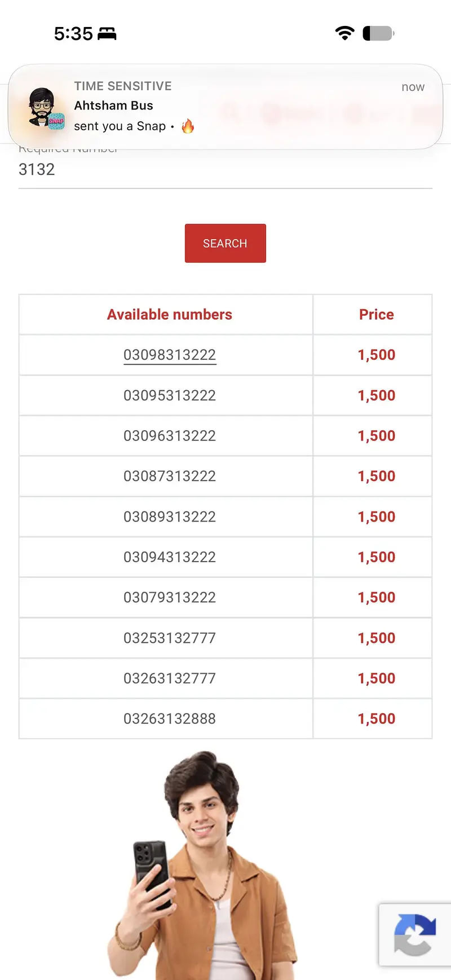Click the reCAPTCHA badge icon

click(415, 934)
